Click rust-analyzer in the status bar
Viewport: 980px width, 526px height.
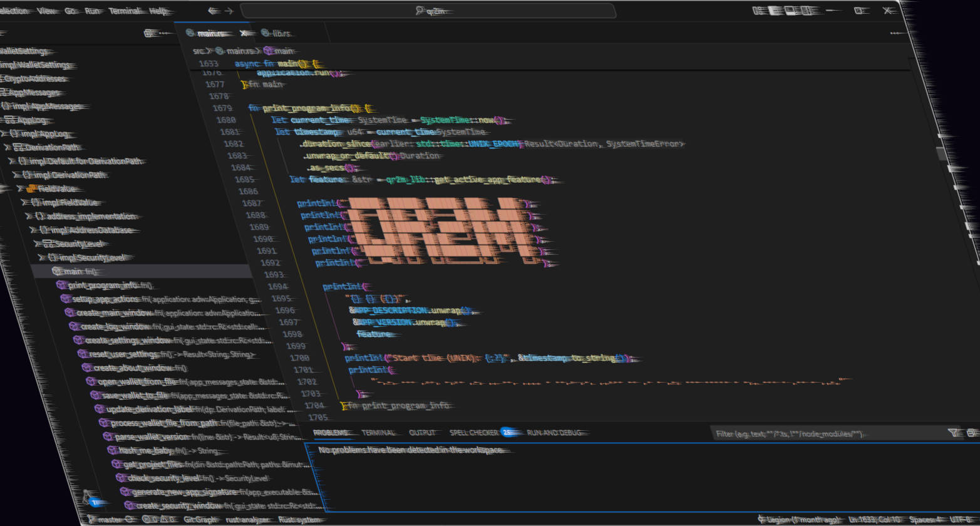(x=248, y=519)
